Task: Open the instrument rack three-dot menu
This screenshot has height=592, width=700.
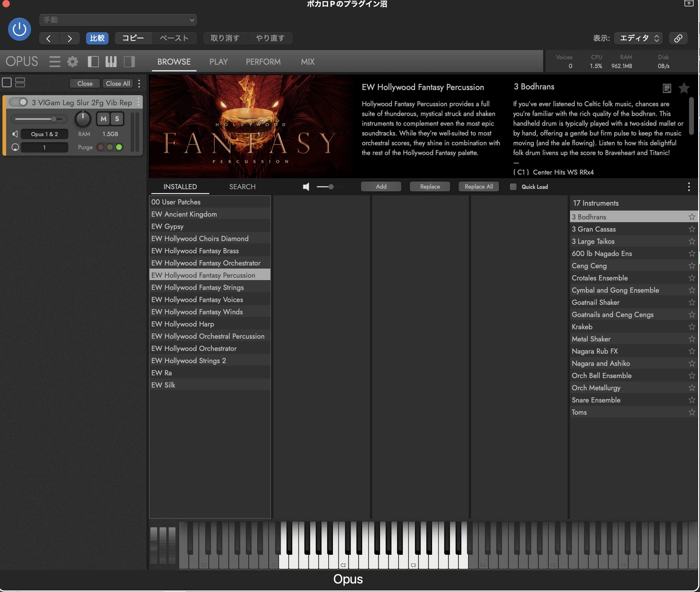Action: click(139, 84)
